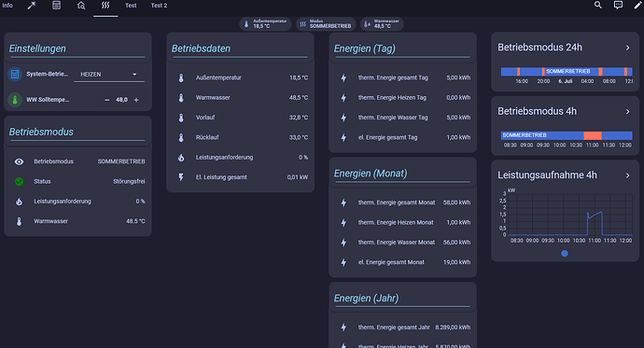The height and width of the screenshot is (348, 644).
Task: Click the Modus SOMMERBETRIEB chip
Action: (326, 24)
